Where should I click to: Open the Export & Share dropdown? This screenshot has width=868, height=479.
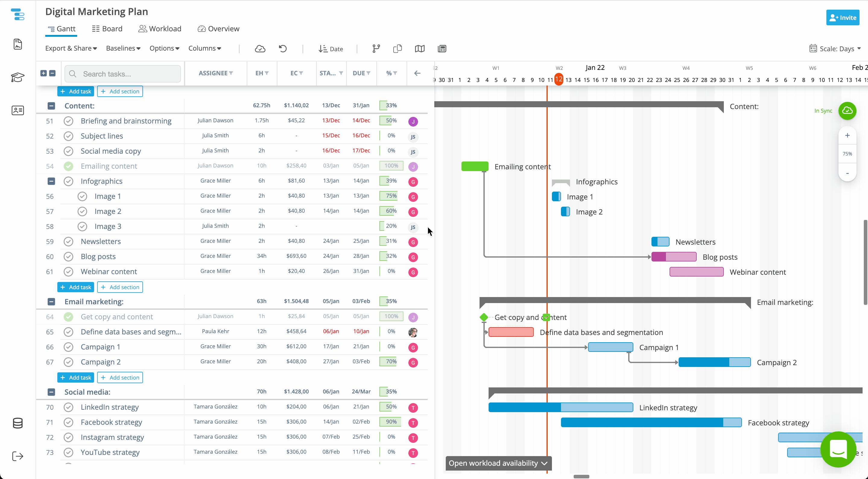[x=71, y=49]
